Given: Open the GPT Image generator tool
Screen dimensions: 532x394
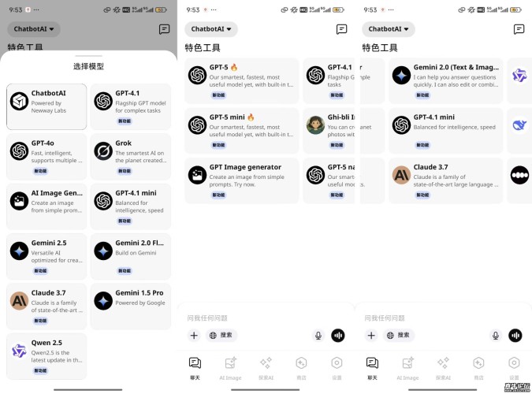Looking at the screenshot, I should [x=242, y=180].
